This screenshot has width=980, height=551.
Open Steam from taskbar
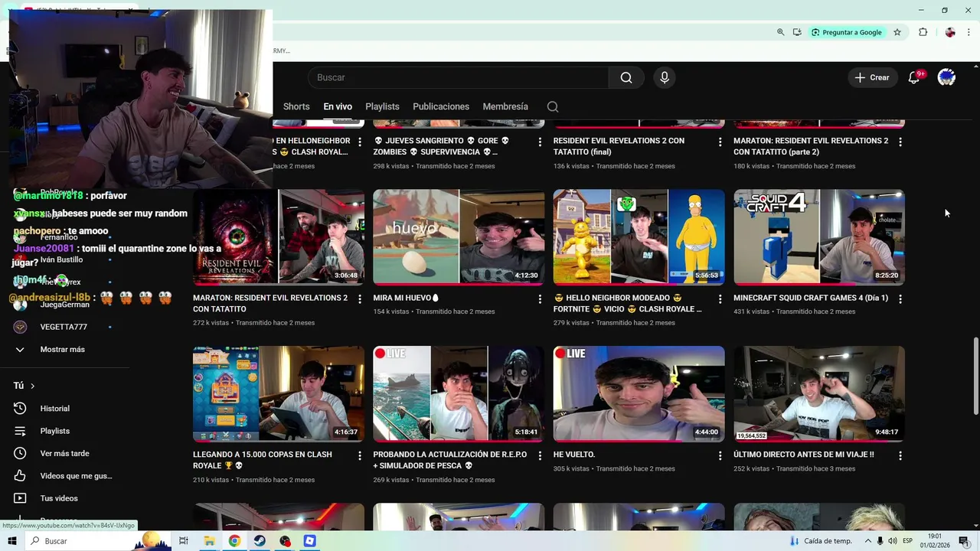coord(260,541)
